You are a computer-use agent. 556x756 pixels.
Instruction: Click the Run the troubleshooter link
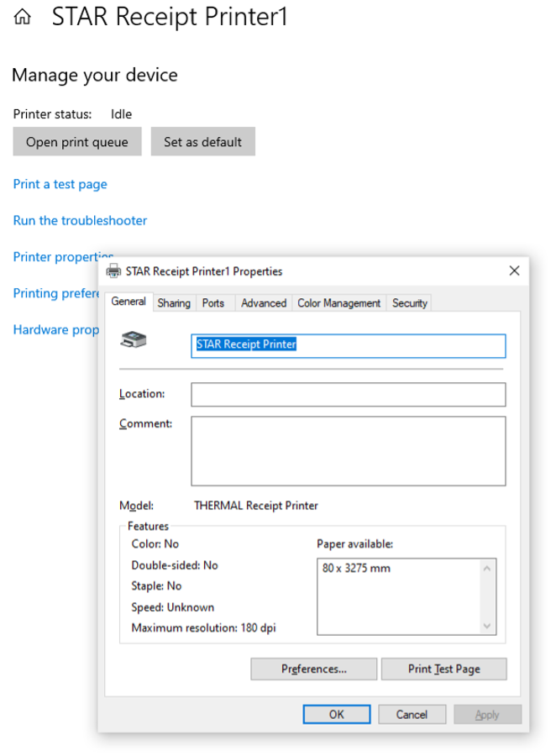click(80, 221)
